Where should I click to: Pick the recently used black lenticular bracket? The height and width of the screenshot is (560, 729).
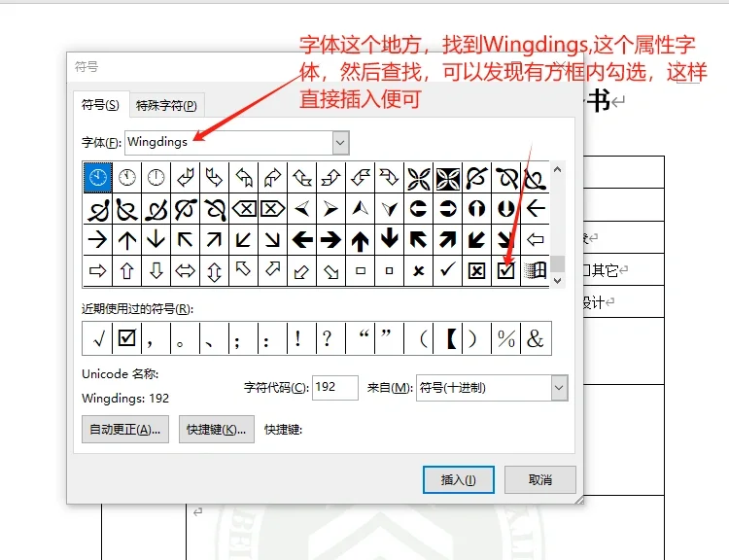click(450, 338)
